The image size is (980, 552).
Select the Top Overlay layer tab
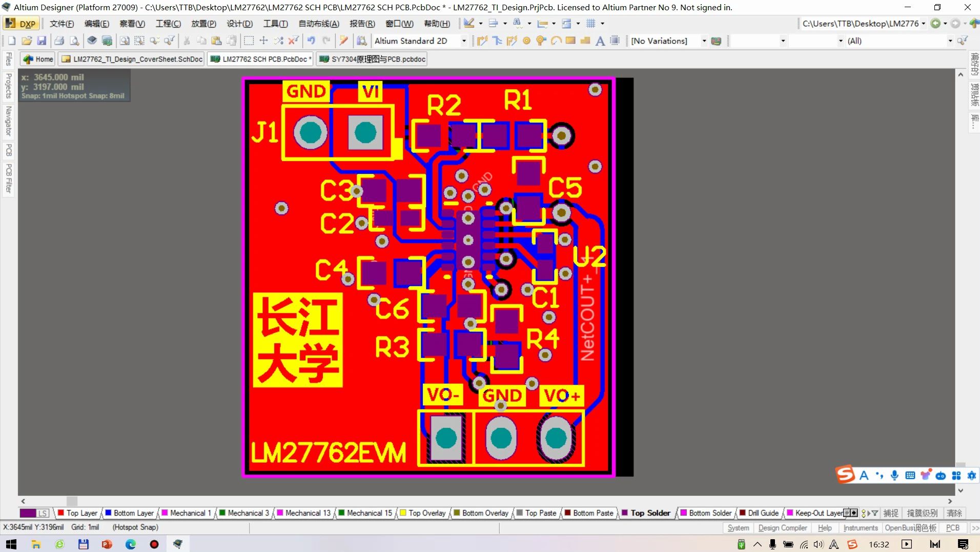pos(423,513)
